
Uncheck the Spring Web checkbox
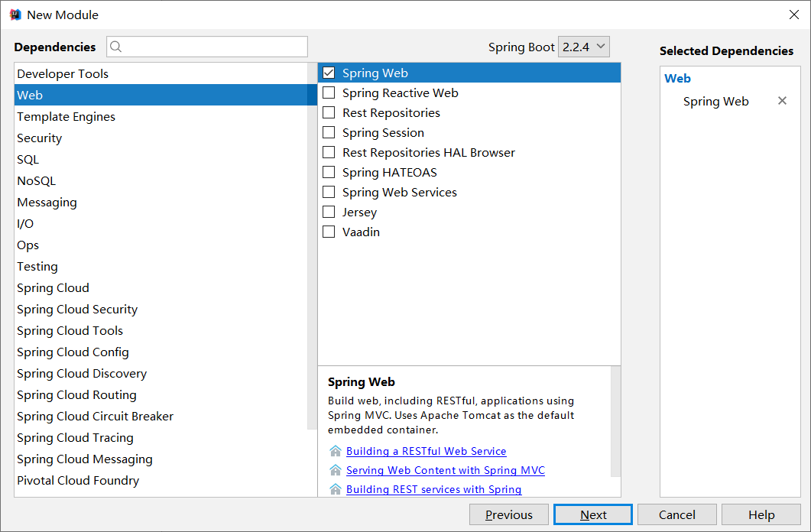329,73
